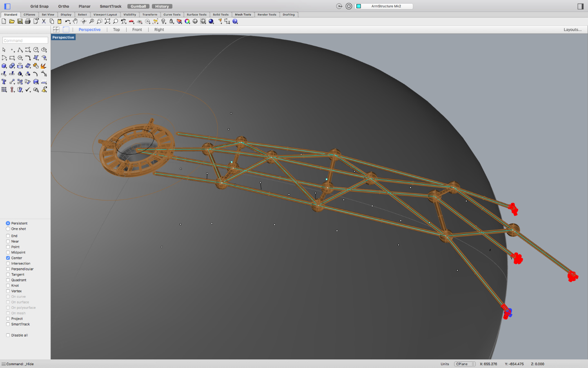Enable the End object snap
This screenshot has height=368, width=588.
pyautogui.click(x=8, y=236)
